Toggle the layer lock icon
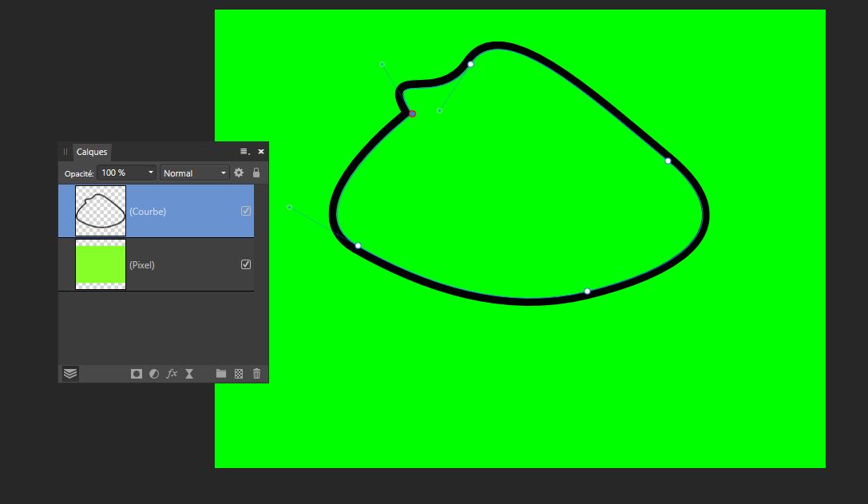868x504 pixels. [256, 173]
